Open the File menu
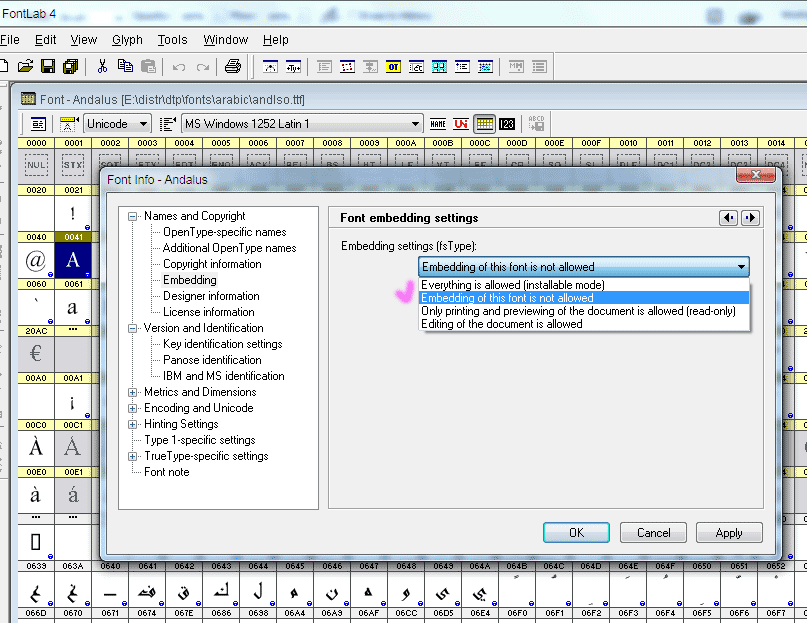The width and height of the screenshot is (807, 623). click(9, 40)
